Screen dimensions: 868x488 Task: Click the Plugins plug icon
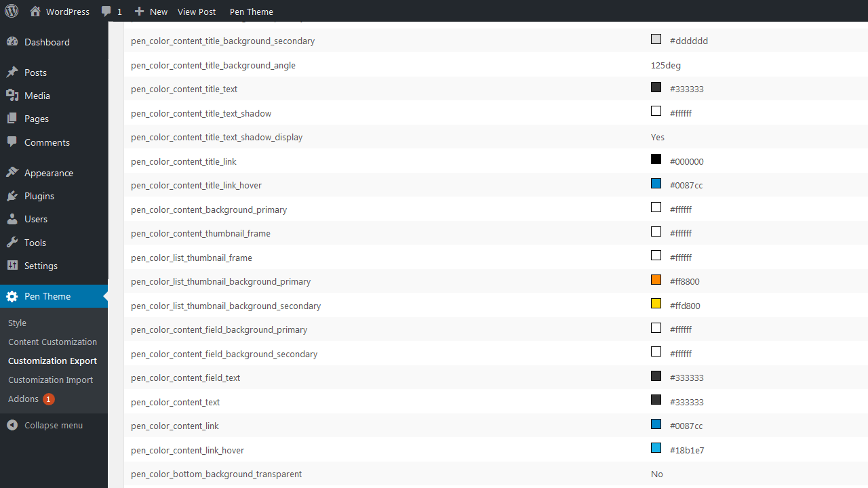click(12, 196)
